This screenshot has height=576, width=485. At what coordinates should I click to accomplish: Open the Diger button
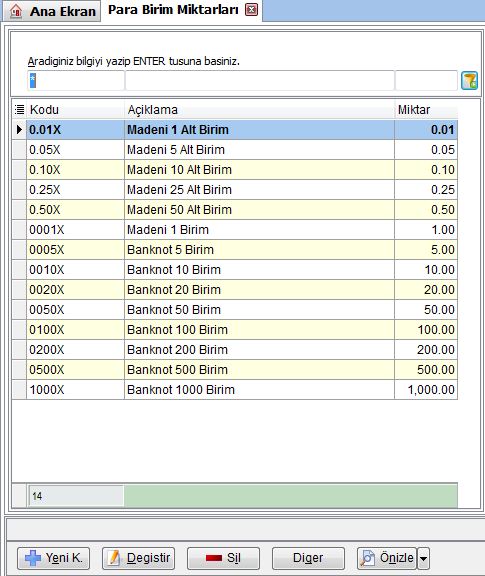tap(308, 558)
